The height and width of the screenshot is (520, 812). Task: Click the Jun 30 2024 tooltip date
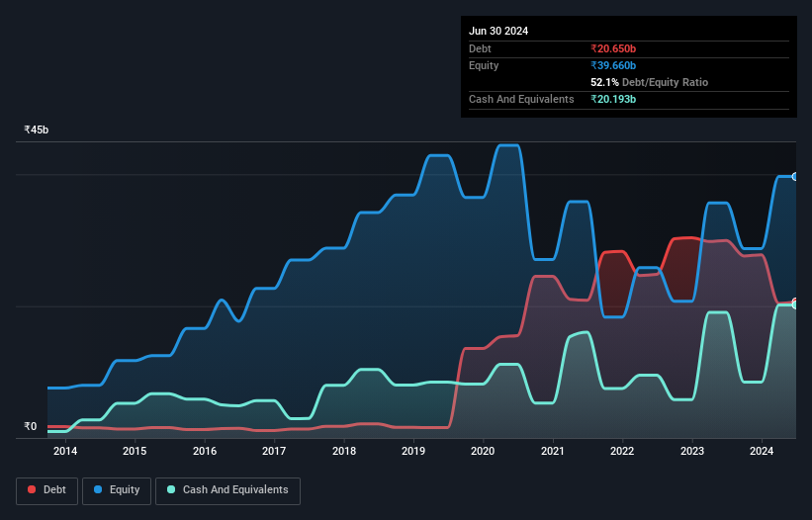(498, 31)
